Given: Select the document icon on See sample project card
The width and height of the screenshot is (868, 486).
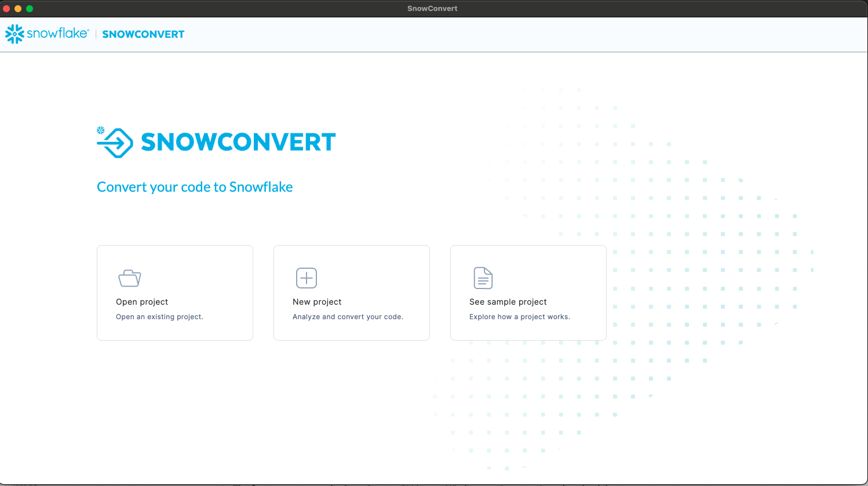Looking at the screenshot, I should (x=483, y=277).
